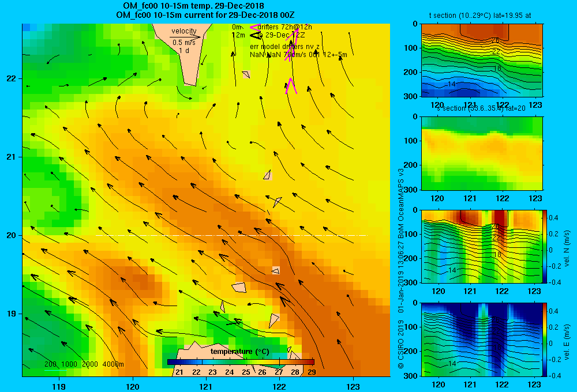Click the '© CSIRO 2019' vertical copyright text
The width and height of the screenshot is (577, 392).
pos(401,344)
